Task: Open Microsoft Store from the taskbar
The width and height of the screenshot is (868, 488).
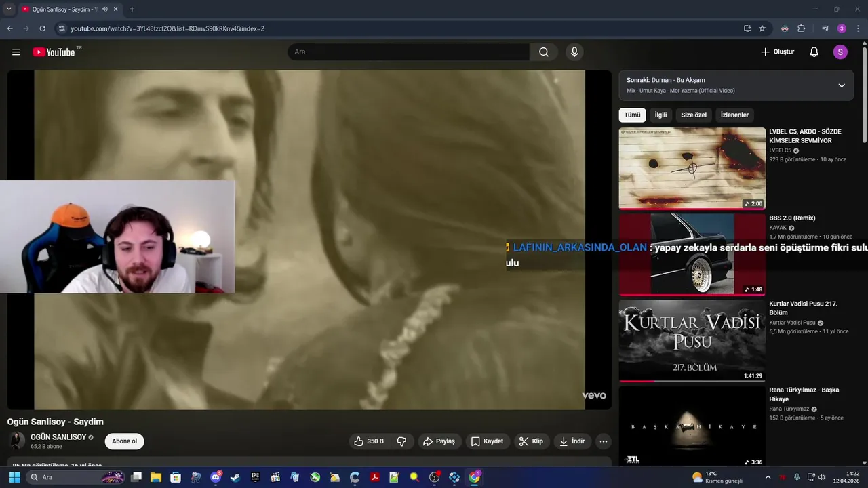Action: (x=176, y=477)
